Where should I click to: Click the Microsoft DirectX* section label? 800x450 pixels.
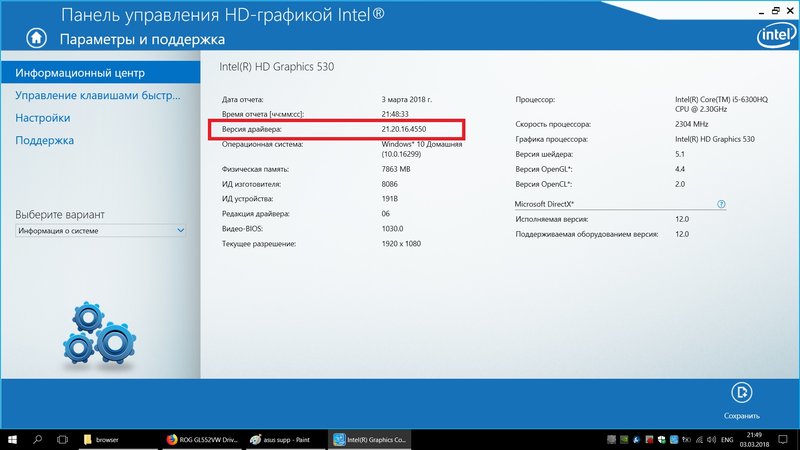[544, 204]
